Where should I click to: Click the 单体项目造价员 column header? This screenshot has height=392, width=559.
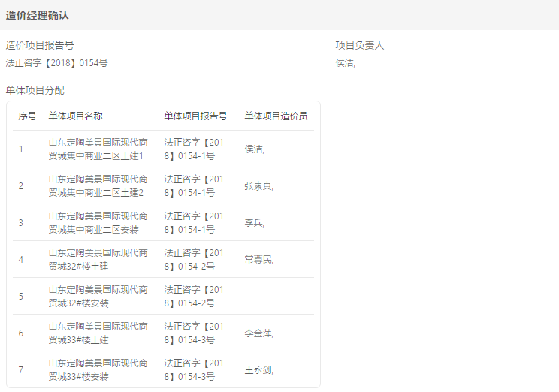(276, 116)
